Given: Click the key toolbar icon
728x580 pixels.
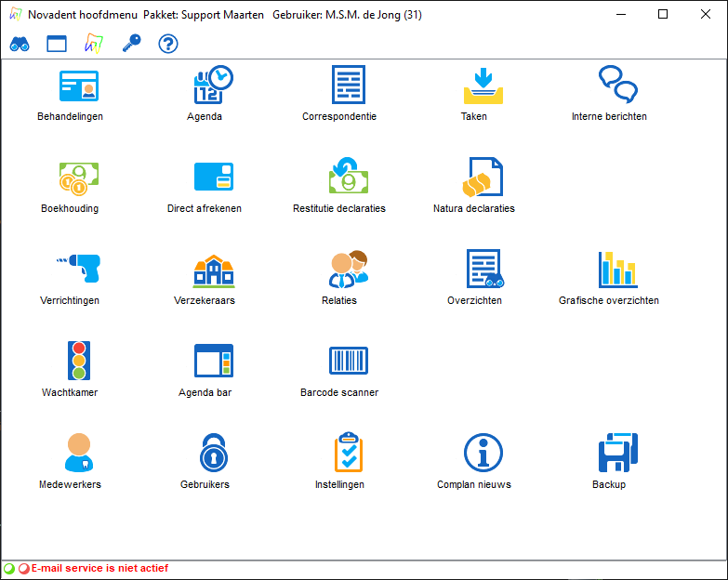Looking at the screenshot, I should coord(131,44).
